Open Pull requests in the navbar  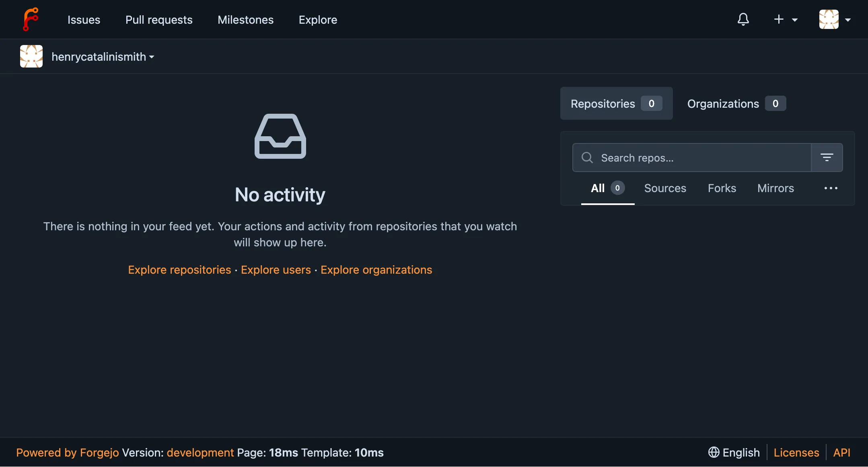click(159, 20)
